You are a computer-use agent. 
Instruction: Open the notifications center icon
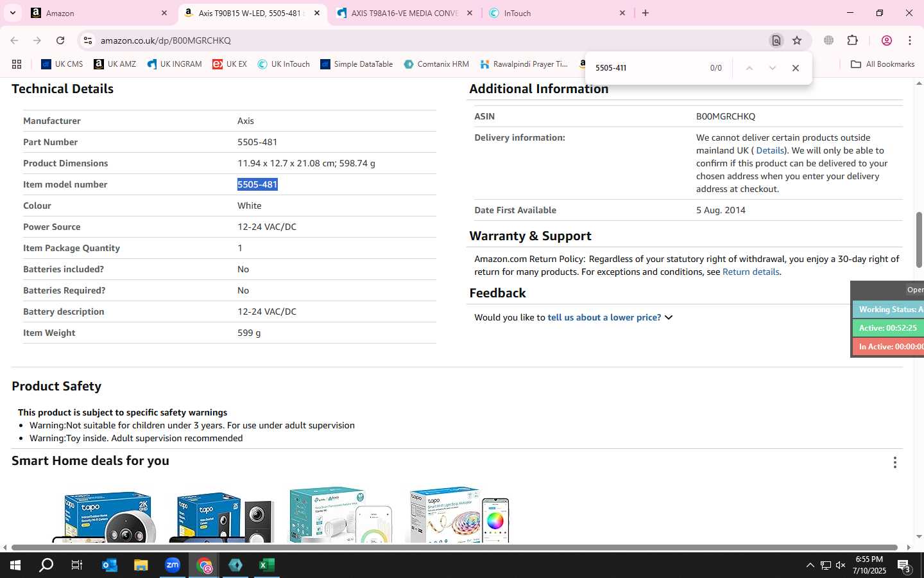(x=905, y=566)
